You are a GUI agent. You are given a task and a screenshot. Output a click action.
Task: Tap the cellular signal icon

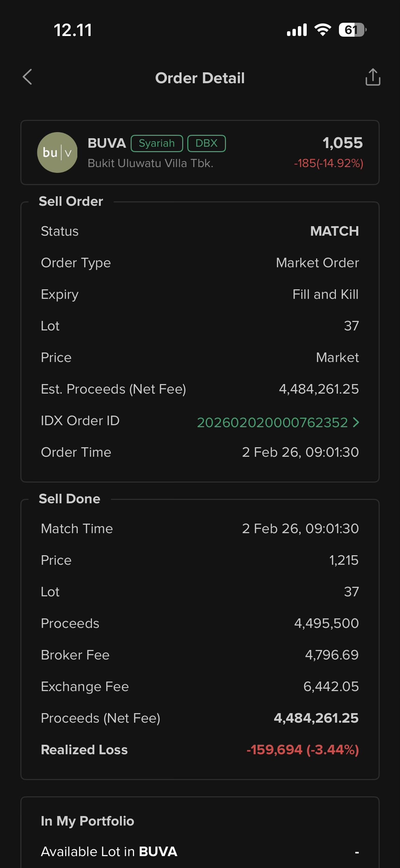[x=297, y=30]
